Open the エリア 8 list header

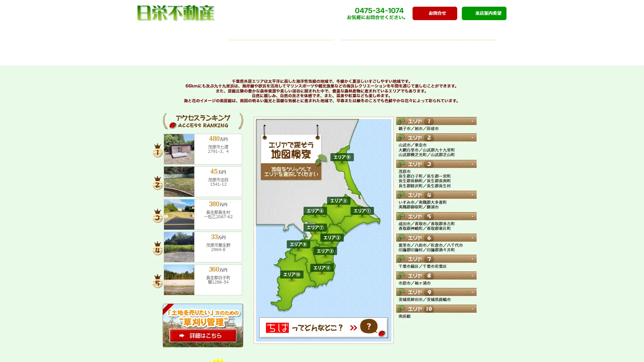[436, 276]
